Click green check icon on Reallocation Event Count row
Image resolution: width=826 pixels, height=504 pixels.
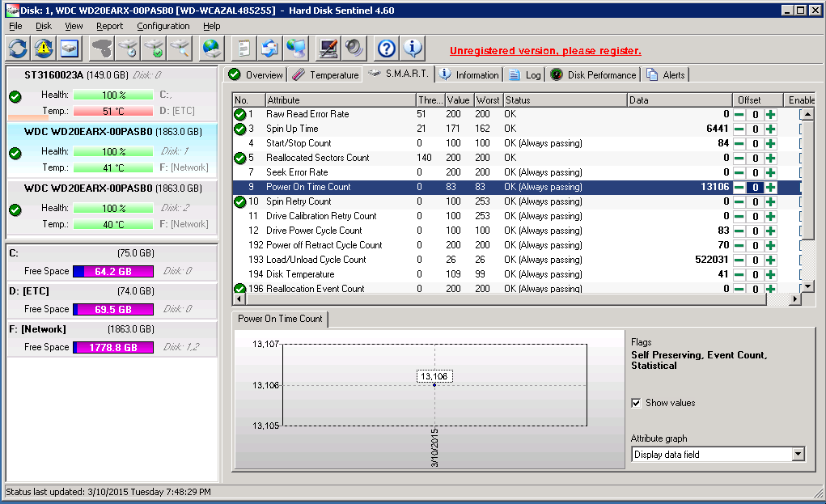click(x=240, y=289)
